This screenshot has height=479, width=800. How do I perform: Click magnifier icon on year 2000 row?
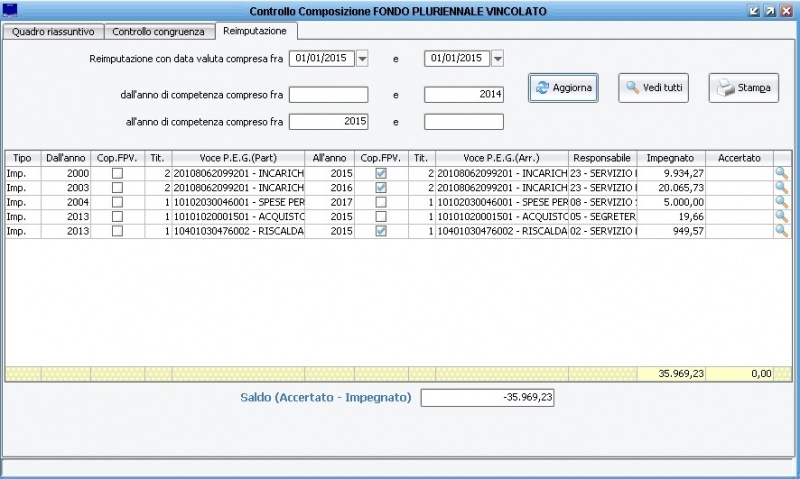(x=781, y=173)
